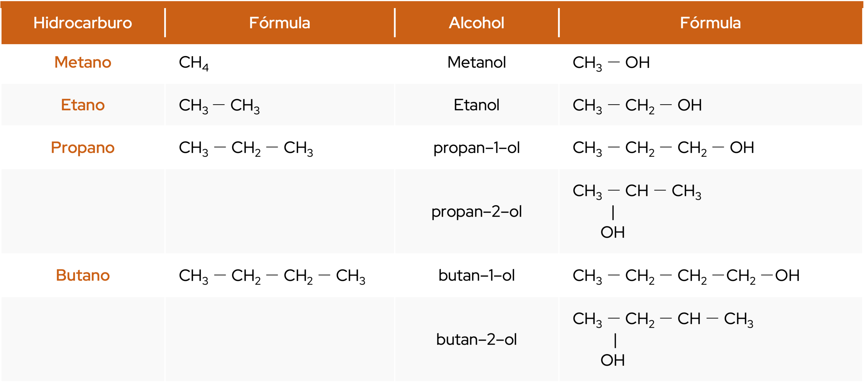Click the rightmost Fórmula column header
This screenshot has height=385, width=868.
point(710,23)
